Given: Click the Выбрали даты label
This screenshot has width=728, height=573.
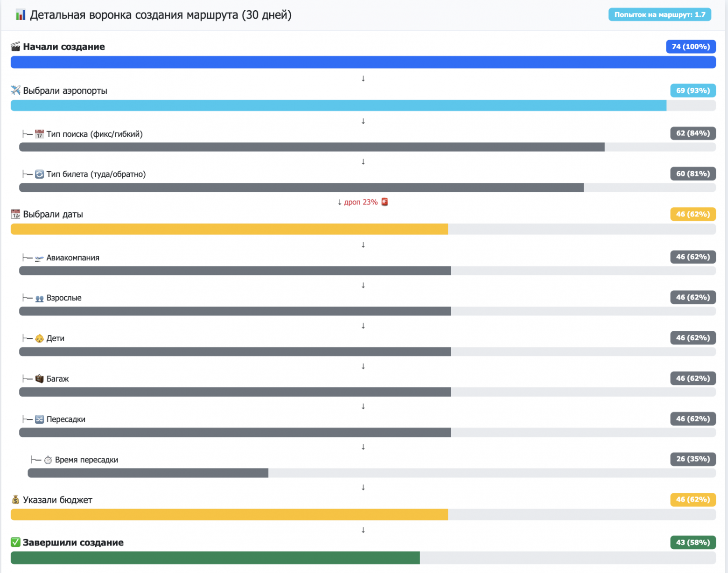Looking at the screenshot, I should (x=53, y=215).
